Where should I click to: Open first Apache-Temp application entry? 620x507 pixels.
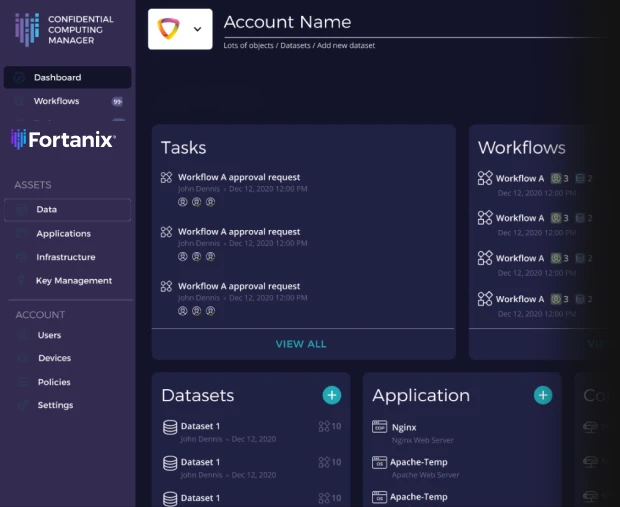click(419, 462)
